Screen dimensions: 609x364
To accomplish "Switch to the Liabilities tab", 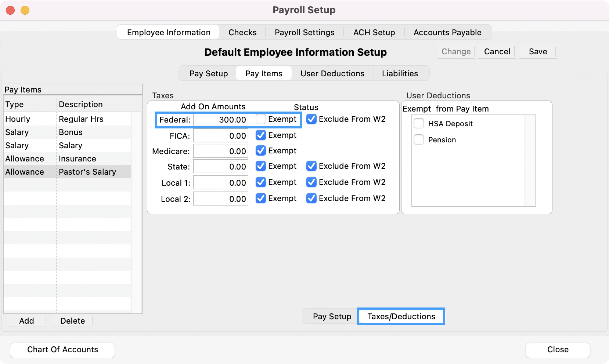I will (x=400, y=73).
